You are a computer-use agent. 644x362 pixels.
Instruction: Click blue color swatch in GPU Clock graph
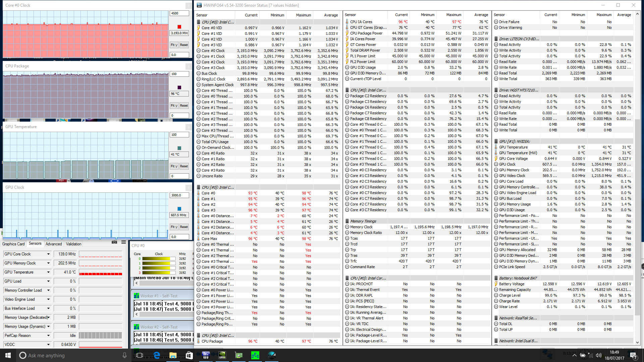[x=179, y=209]
